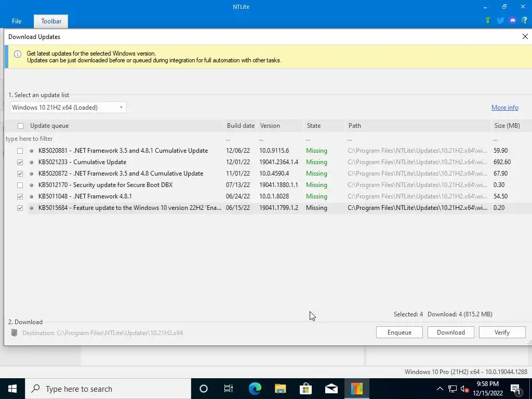Click version 10.0.9115.6 cell
Viewport: 532px width, 399px height.
(274, 151)
